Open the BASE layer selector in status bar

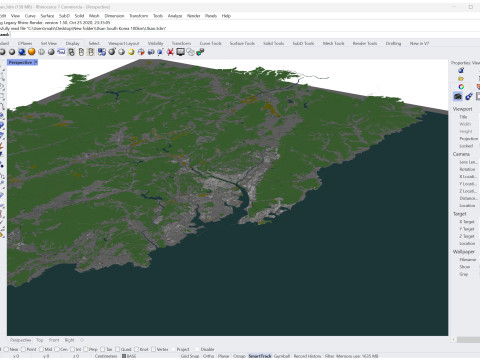tap(130, 356)
